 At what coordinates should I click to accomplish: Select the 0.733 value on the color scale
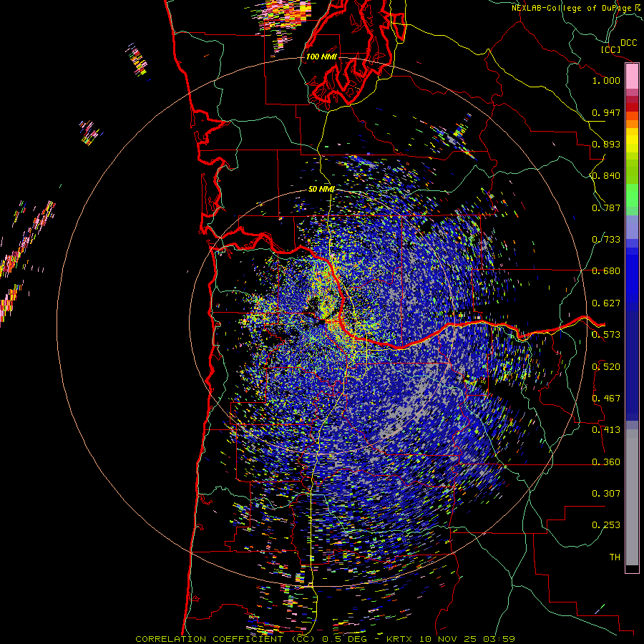606,240
